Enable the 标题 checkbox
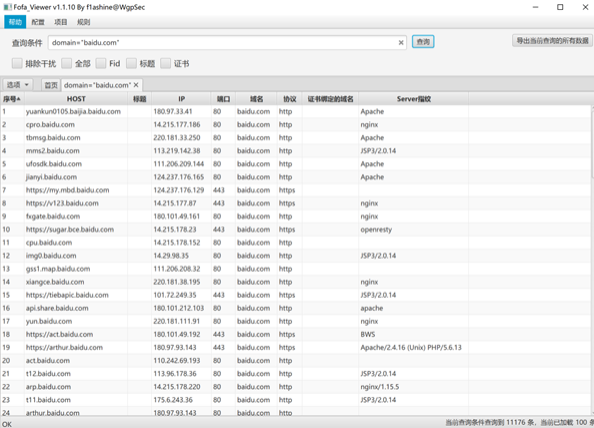 point(131,63)
